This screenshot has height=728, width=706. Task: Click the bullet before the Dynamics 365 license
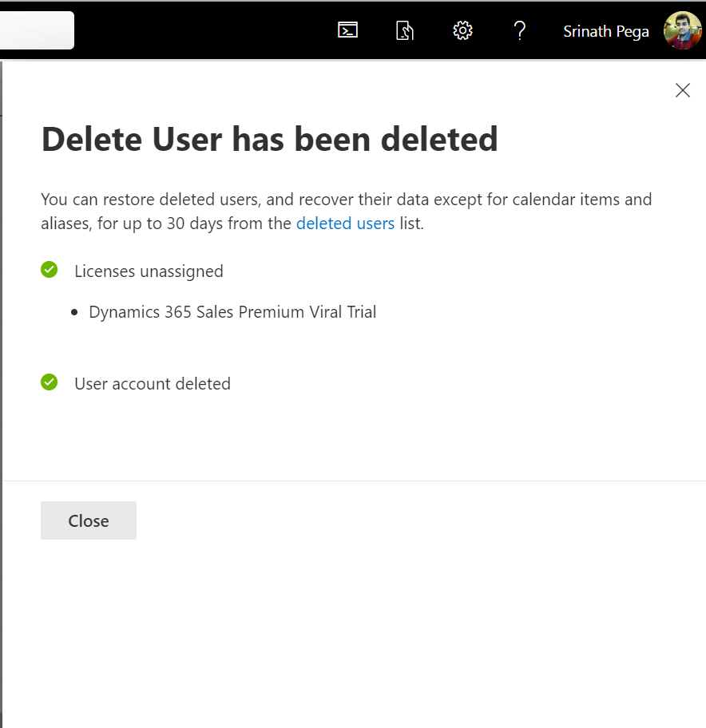74,313
